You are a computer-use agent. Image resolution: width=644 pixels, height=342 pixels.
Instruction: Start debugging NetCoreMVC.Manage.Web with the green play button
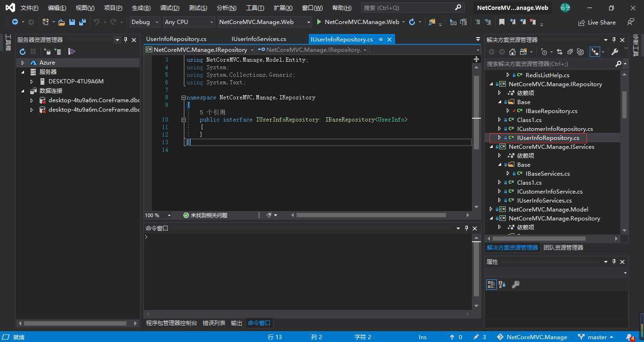[x=319, y=22]
